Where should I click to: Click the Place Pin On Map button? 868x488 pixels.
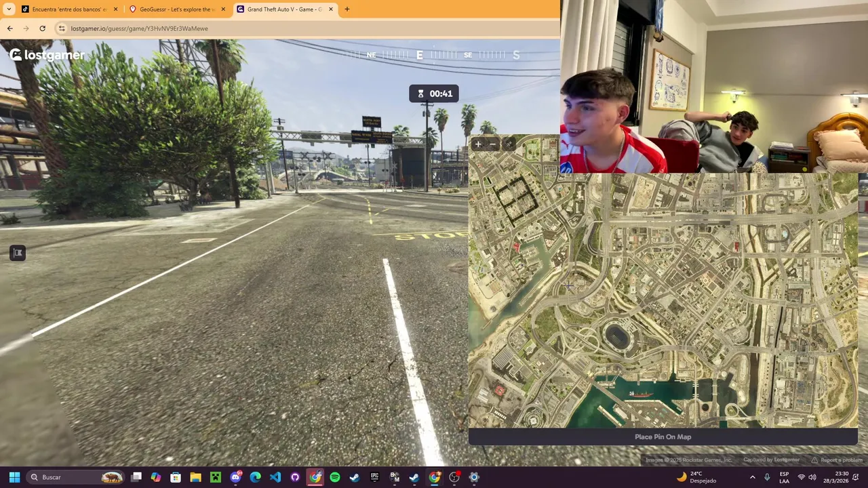(663, 436)
